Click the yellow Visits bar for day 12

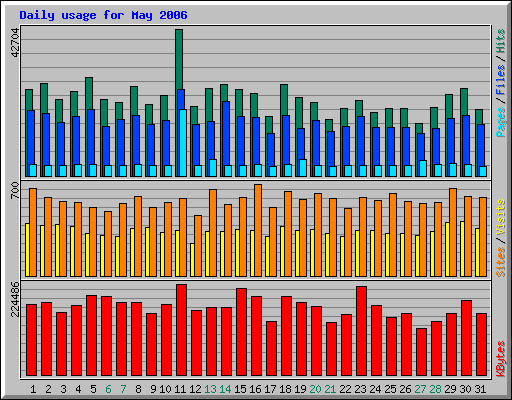pos(192,260)
